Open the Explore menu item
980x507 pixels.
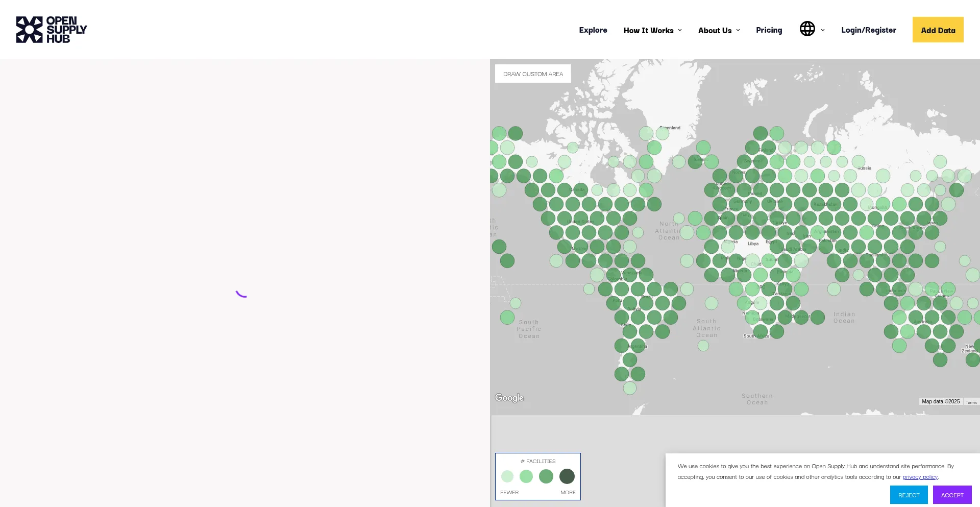[593, 30]
